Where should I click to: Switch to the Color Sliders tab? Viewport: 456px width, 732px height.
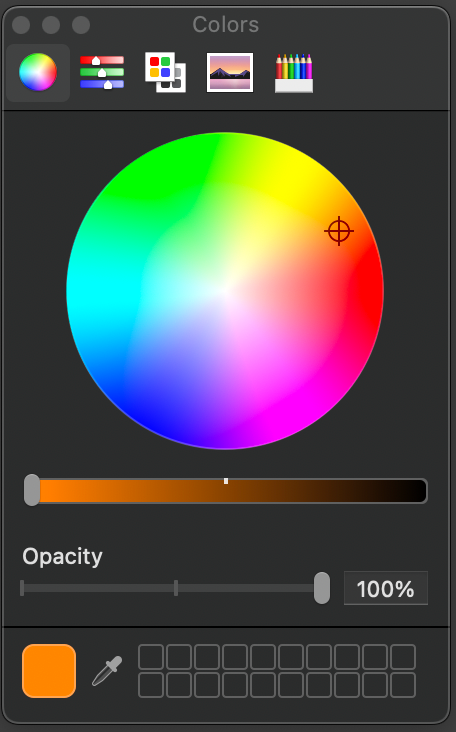pos(102,72)
